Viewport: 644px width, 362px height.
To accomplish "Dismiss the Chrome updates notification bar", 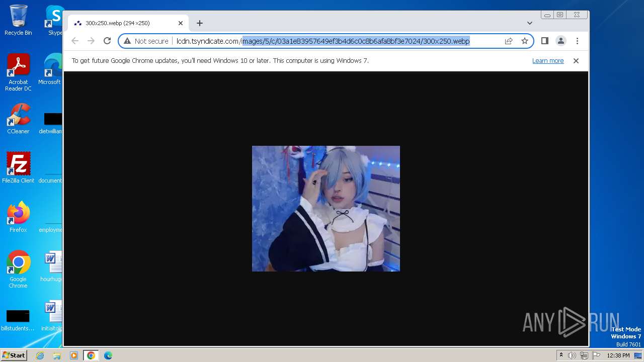I will (x=576, y=61).
